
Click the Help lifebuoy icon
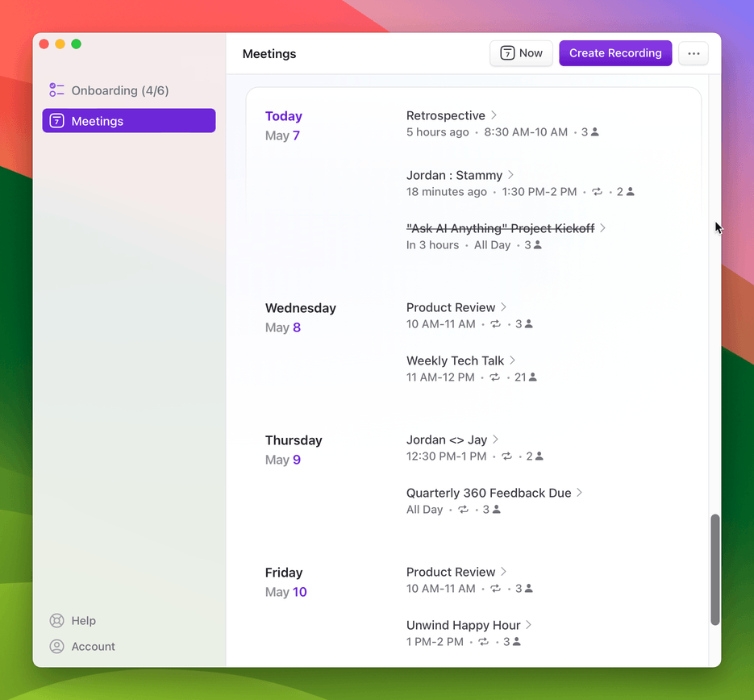coord(56,621)
